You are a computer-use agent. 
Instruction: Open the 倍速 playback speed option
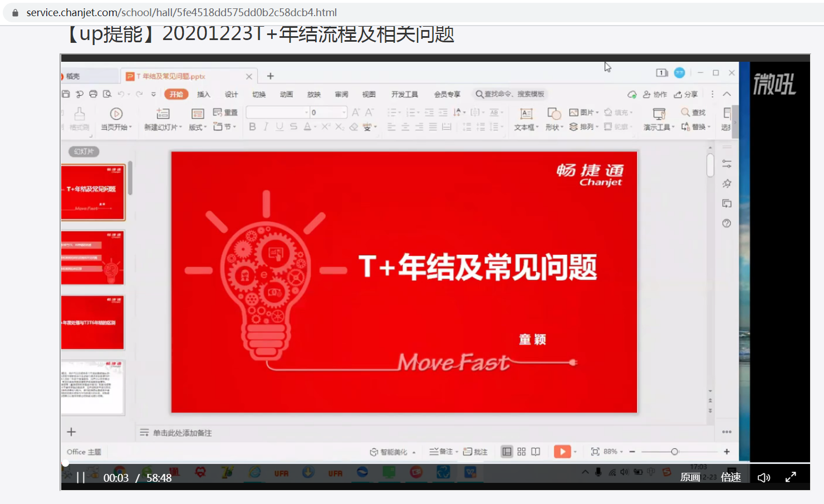pos(730,477)
